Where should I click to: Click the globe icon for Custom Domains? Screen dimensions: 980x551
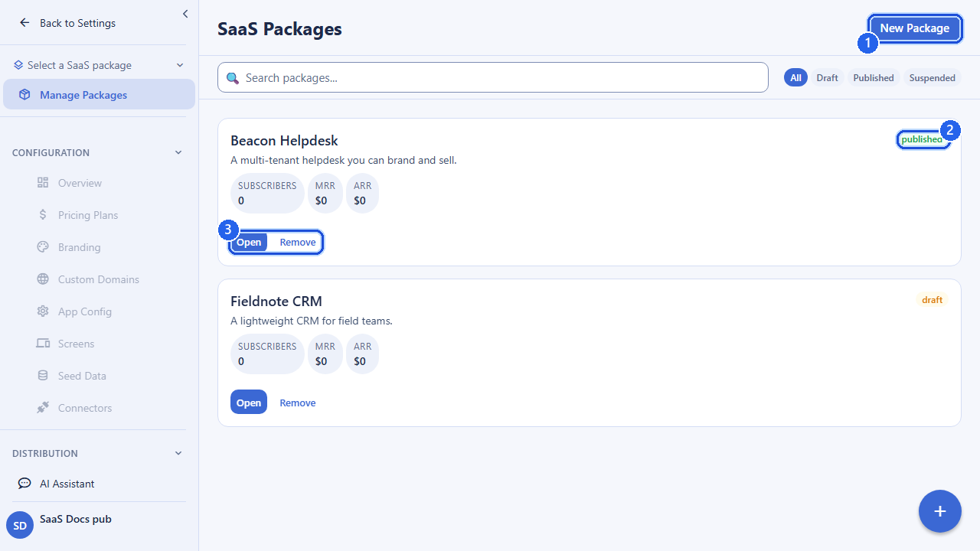pyautogui.click(x=43, y=279)
